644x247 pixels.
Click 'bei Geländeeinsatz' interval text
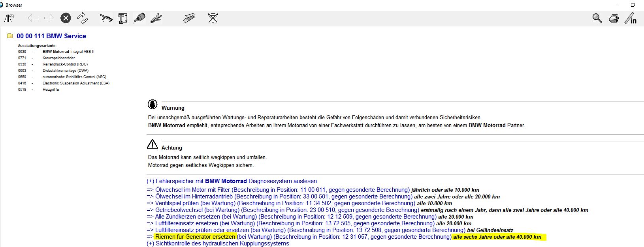tap(490, 230)
